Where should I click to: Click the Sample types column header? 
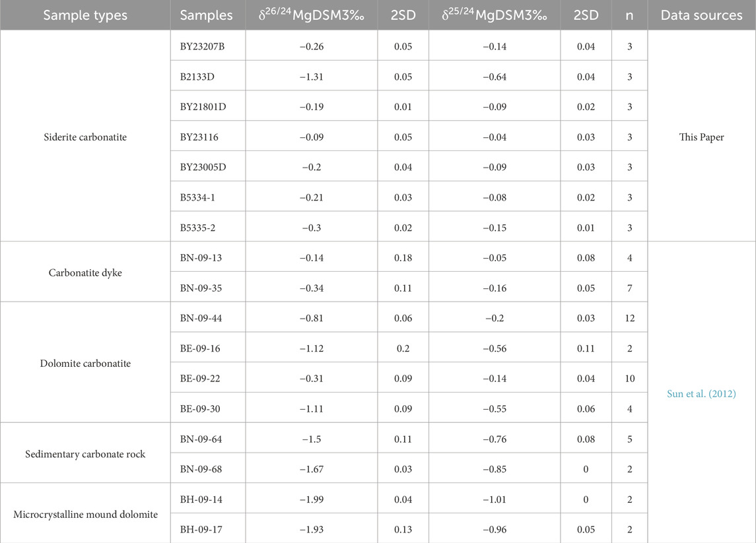tap(85, 15)
